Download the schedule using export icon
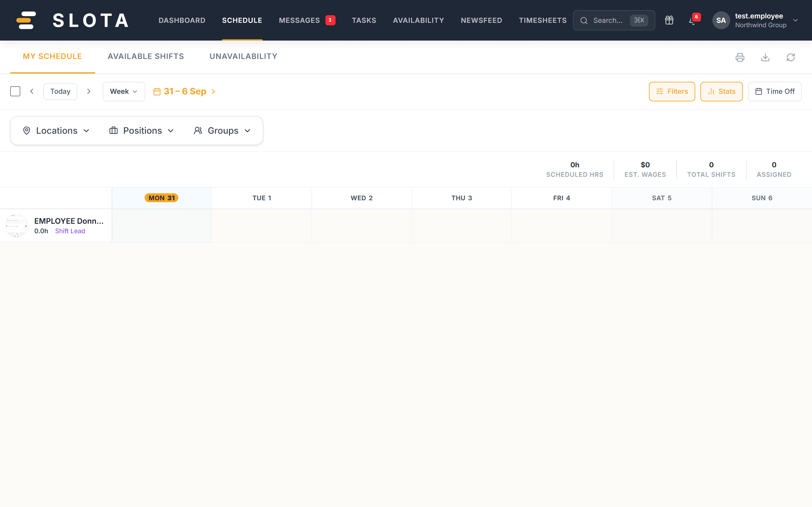This screenshot has height=507, width=812. pos(765,57)
